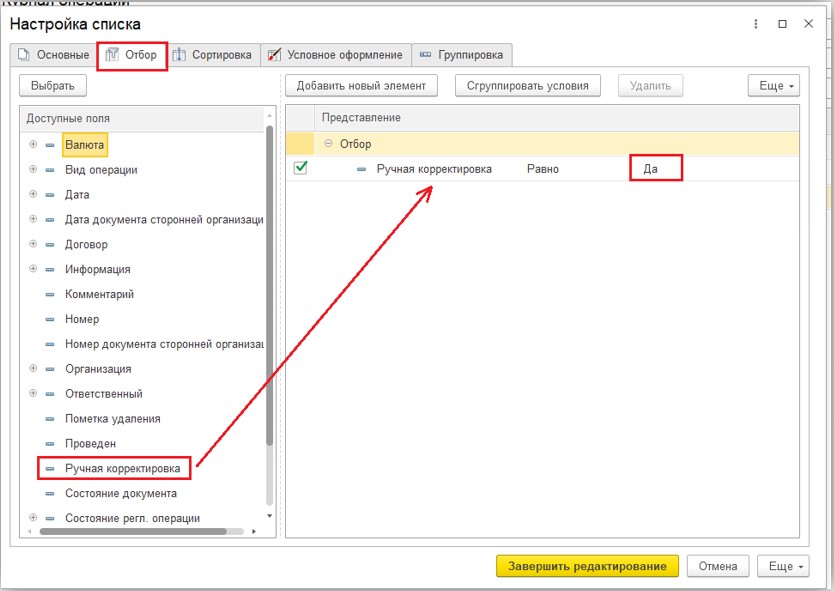Collapse the Отбор group in filter list
The height and width of the screenshot is (591, 834).
pyautogui.click(x=330, y=144)
